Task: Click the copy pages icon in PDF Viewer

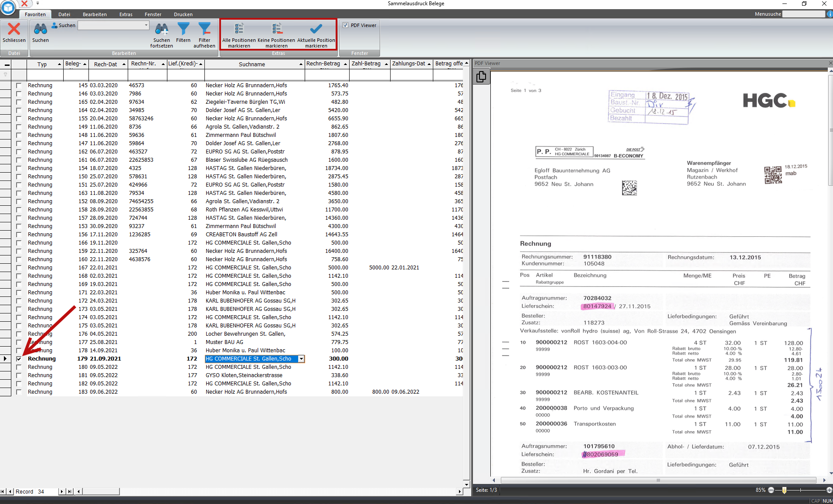Action: point(481,77)
